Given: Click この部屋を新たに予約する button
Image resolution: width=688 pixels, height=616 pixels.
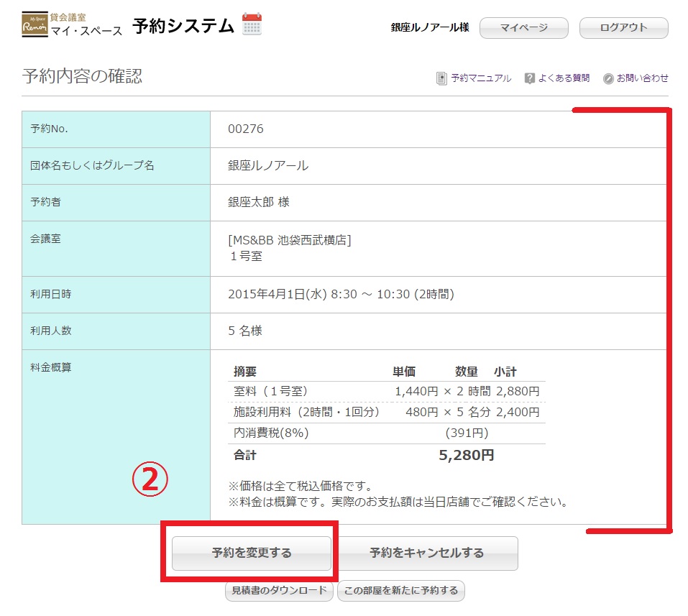Looking at the screenshot, I should pos(400,591).
